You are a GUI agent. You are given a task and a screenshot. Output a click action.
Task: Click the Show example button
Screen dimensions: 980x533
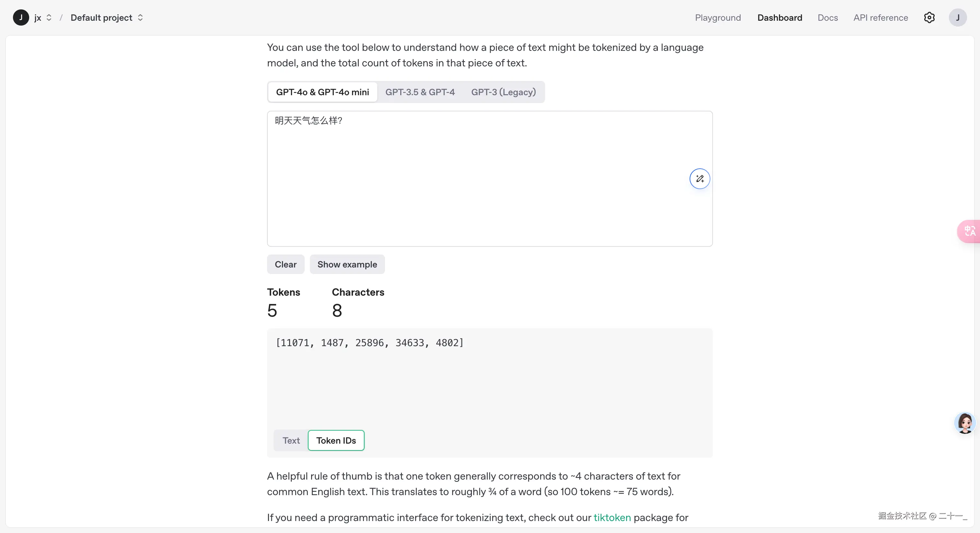[347, 264]
